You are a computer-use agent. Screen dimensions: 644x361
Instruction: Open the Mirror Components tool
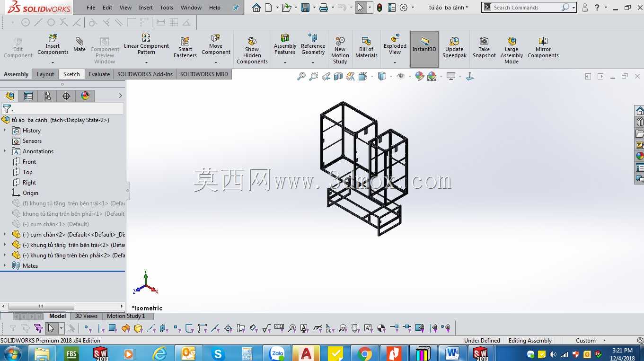point(543,48)
